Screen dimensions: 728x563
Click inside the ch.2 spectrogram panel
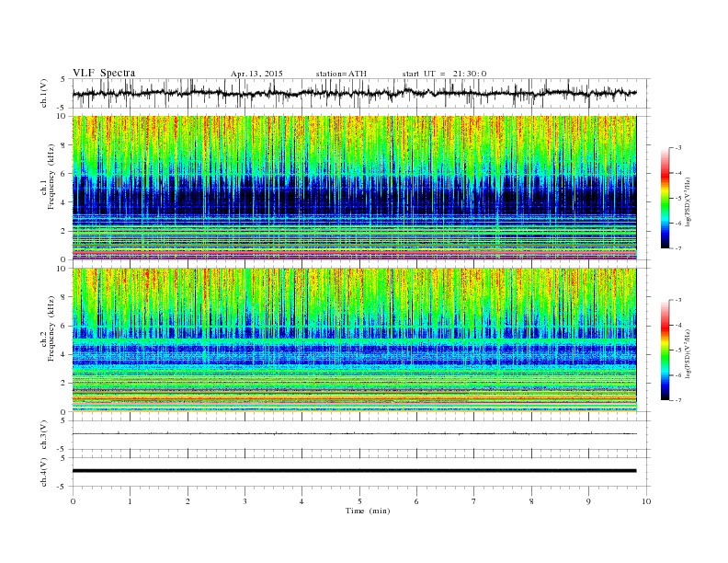354,340
